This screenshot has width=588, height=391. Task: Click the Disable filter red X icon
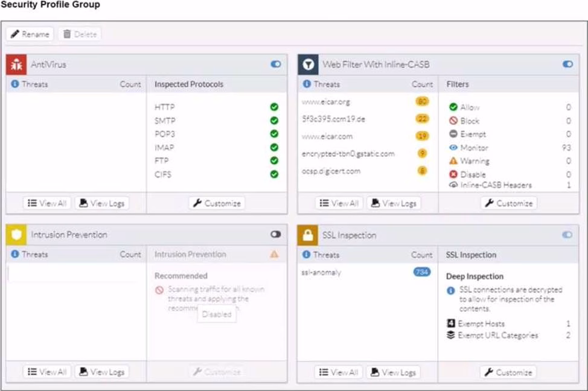[453, 174]
